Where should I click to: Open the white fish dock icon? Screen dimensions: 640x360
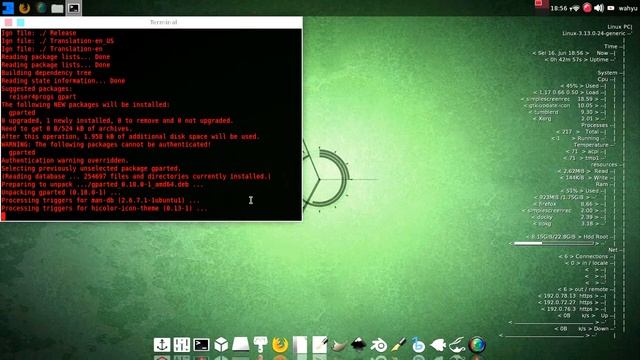pyautogui.click(x=438, y=345)
